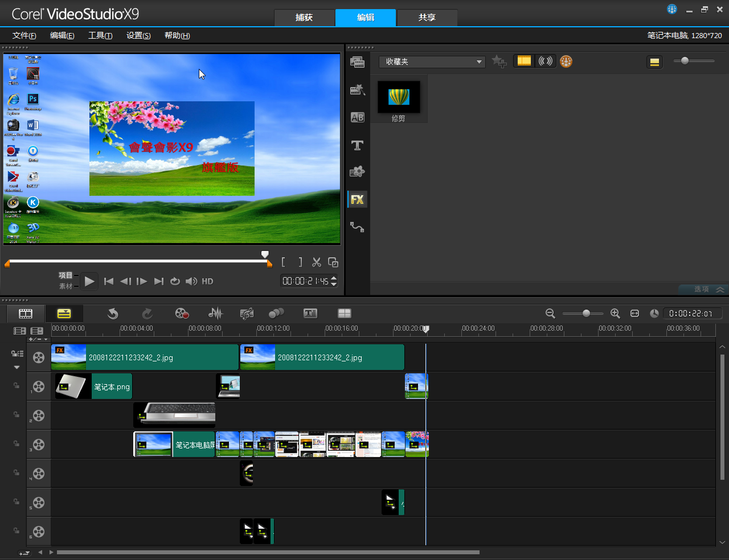Switch to the 共享 tab
The image size is (729, 560).
coord(427,18)
